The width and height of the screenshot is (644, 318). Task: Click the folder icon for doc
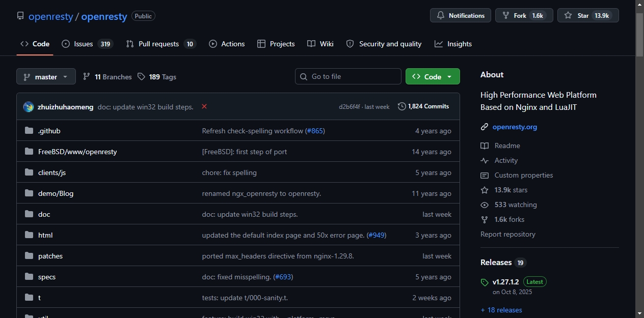[29, 214]
